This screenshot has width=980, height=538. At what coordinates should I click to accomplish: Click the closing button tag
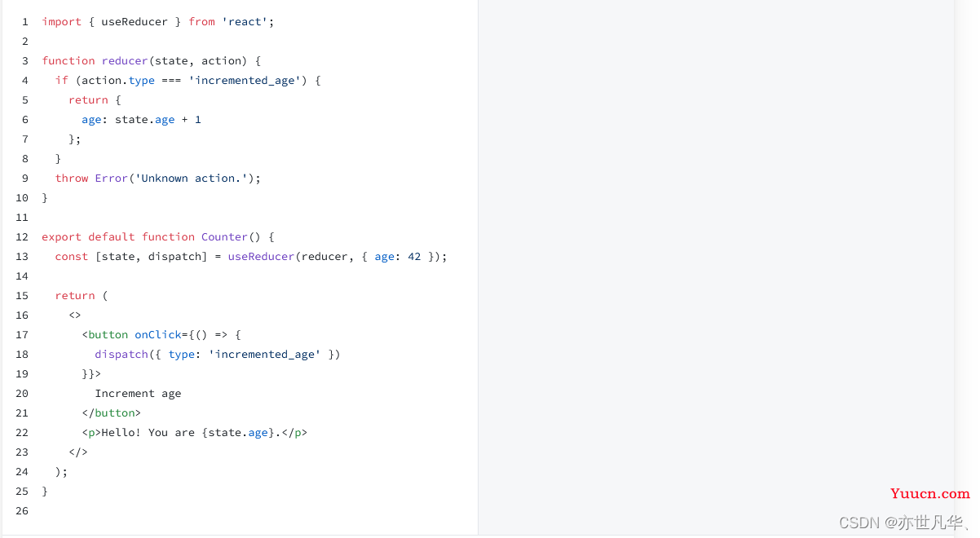112,413
